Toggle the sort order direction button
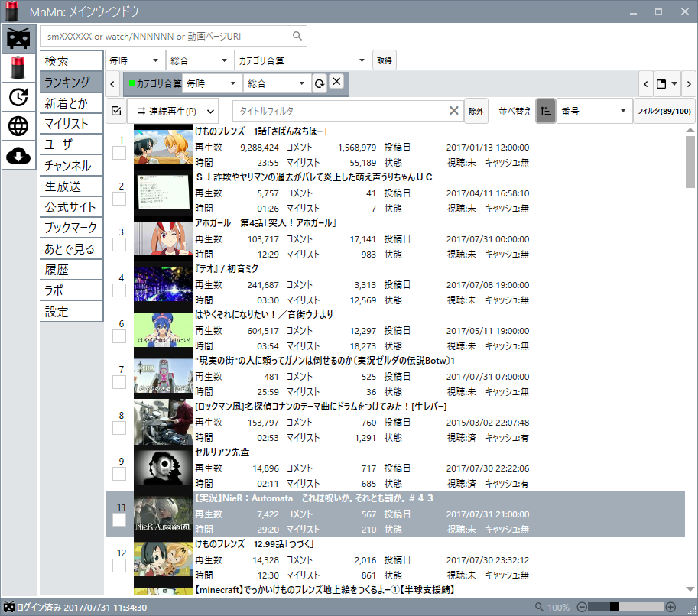 [x=545, y=111]
